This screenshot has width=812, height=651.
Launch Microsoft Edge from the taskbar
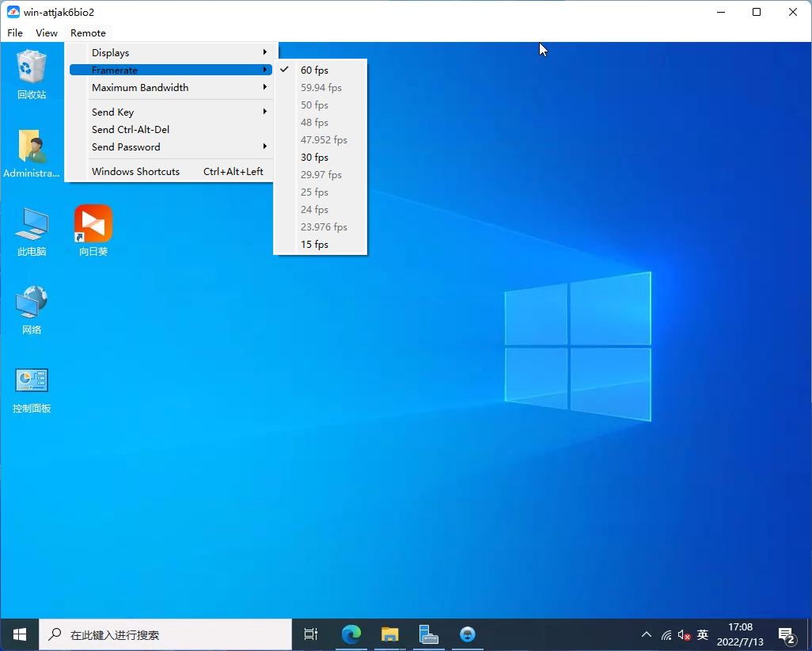(351, 634)
